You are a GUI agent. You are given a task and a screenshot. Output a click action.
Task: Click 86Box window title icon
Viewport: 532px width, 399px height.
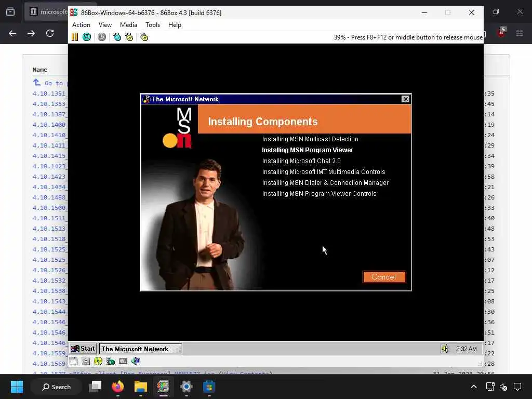74,12
